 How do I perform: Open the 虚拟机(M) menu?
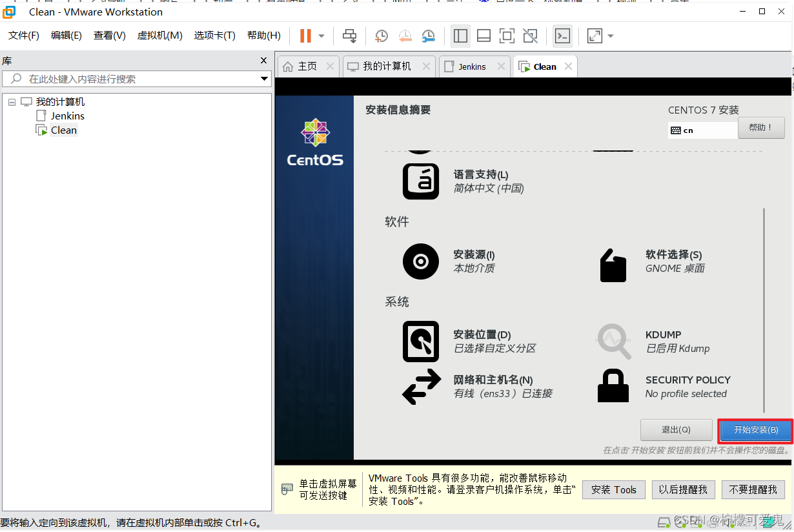(x=160, y=36)
